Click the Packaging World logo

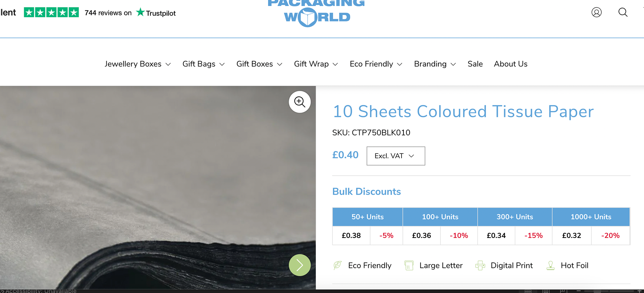tap(317, 13)
